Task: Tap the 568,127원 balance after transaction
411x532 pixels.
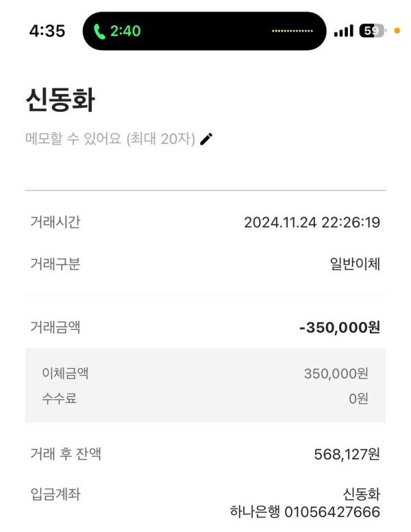Action: (347, 454)
